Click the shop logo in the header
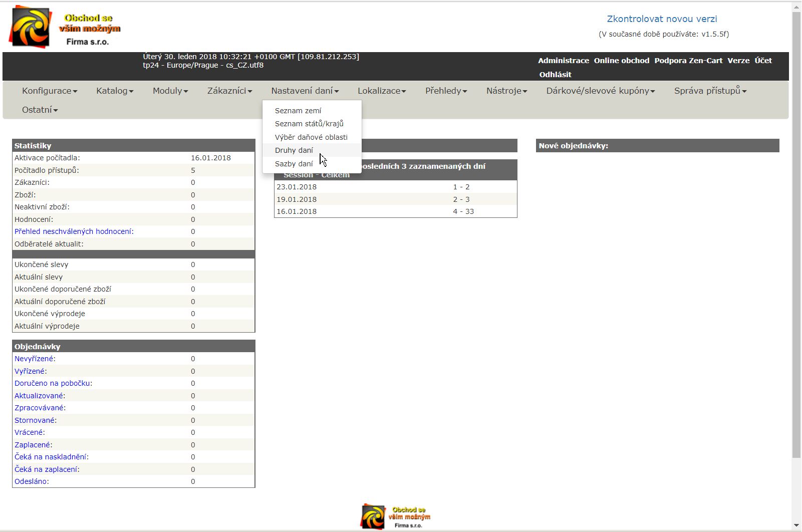The height and width of the screenshot is (532, 802). pos(65,27)
